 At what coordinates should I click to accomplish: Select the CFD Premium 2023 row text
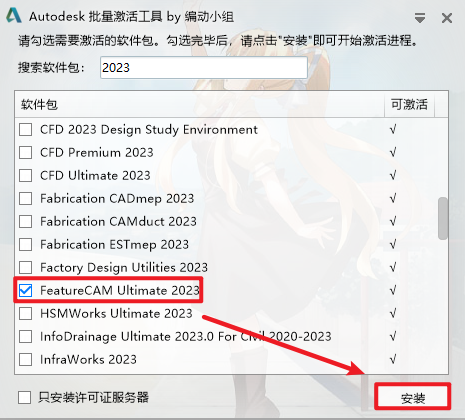click(97, 153)
